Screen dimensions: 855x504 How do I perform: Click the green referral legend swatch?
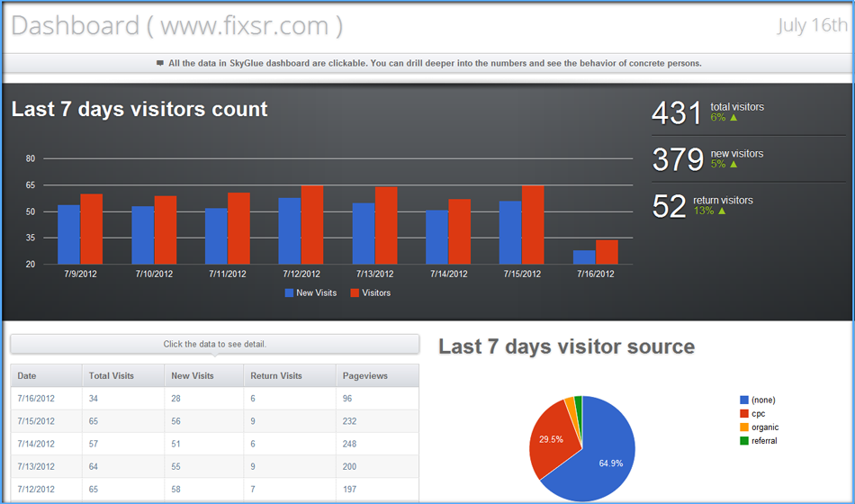pos(743,441)
